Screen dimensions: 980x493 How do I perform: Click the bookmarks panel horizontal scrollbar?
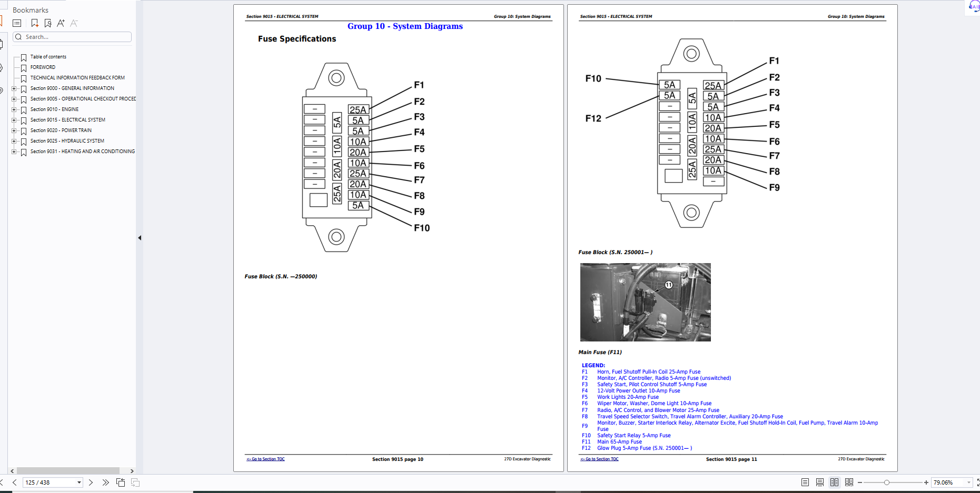[x=68, y=471]
